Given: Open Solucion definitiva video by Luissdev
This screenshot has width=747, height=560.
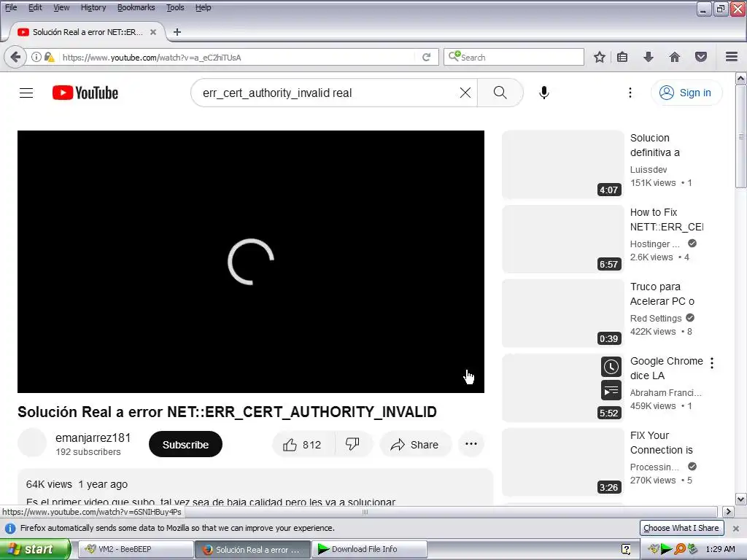Looking at the screenshot, I should pos(654,145).
